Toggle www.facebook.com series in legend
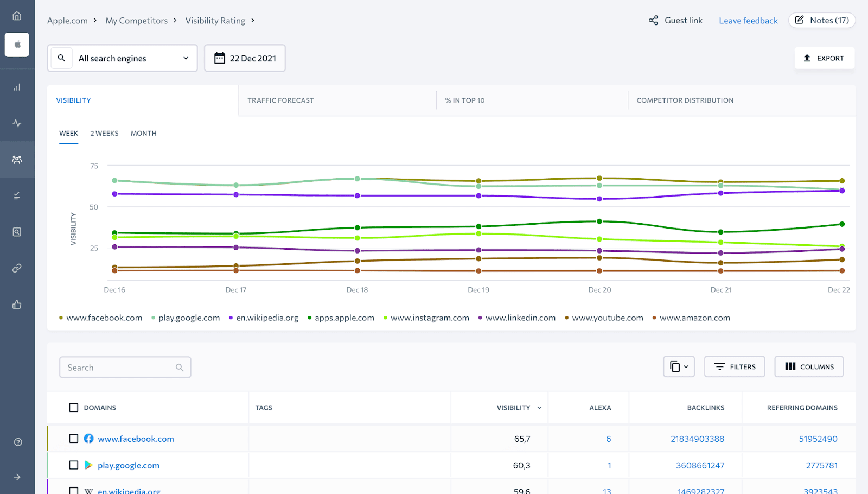Image resolution: width=868 pixels, height=494 pixels. pyautogui.click(x=100, y=318)
